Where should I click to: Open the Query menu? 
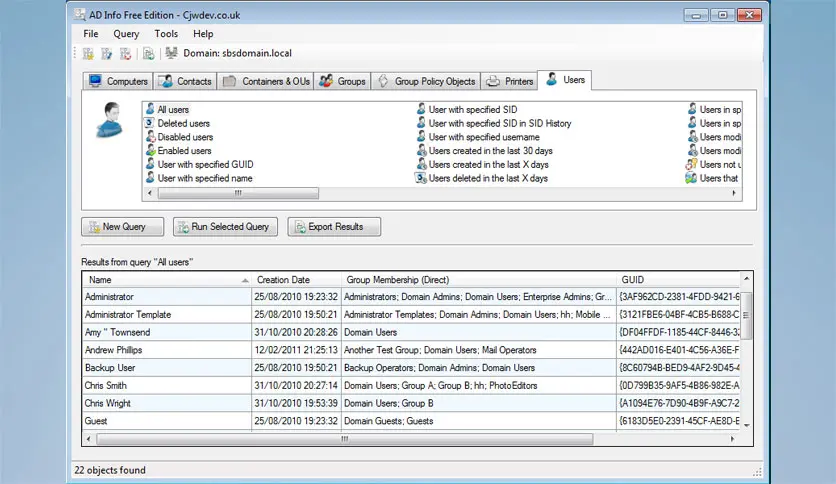click(126, 34)
